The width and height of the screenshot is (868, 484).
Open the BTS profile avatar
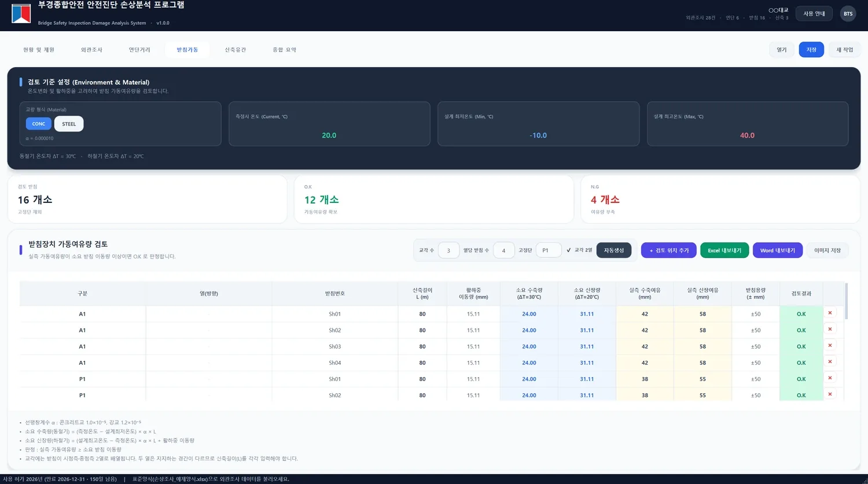pyautogui.click(x=848, y=13)
